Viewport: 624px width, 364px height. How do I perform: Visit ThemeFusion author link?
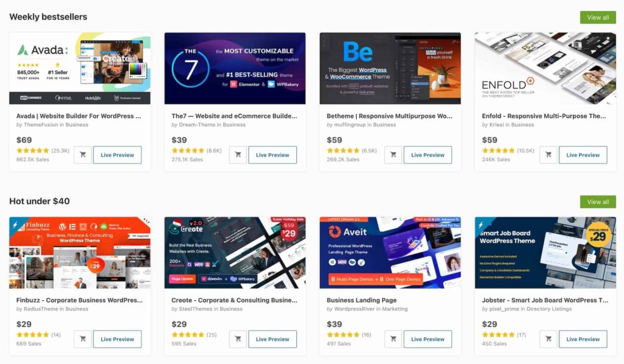tap(41, 125)
